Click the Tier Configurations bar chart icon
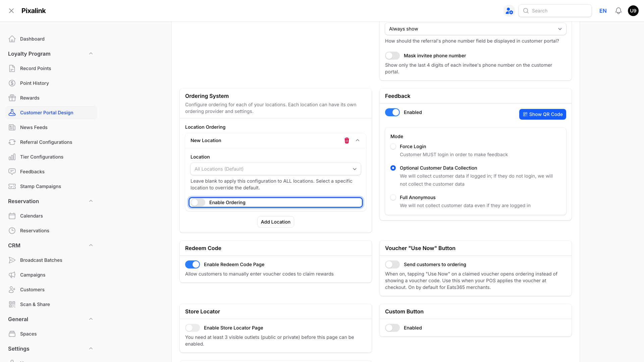This screenshot has width=644, height=362. [12, 157]
